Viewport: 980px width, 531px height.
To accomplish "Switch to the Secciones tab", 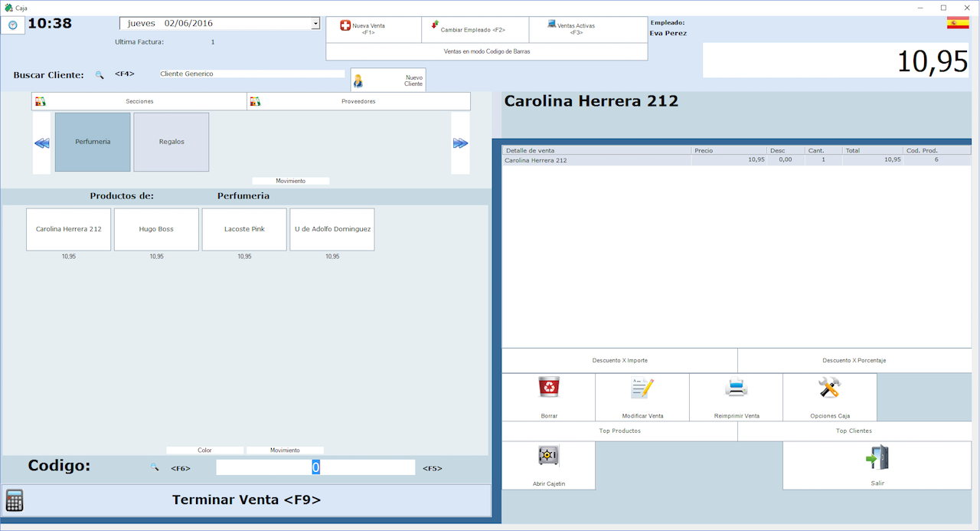I will point(139,101).
